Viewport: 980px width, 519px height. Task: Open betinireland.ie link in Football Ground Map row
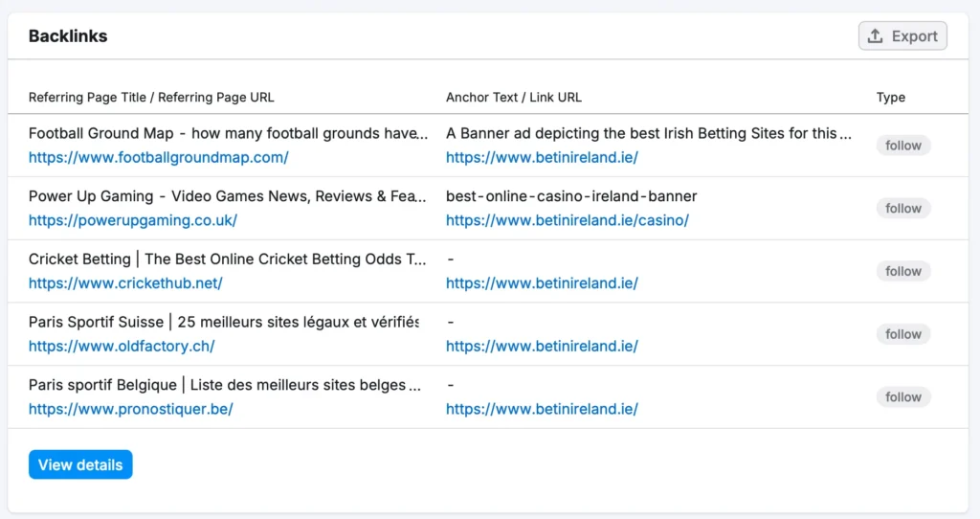pyautogui.click(x=542, y=158)
